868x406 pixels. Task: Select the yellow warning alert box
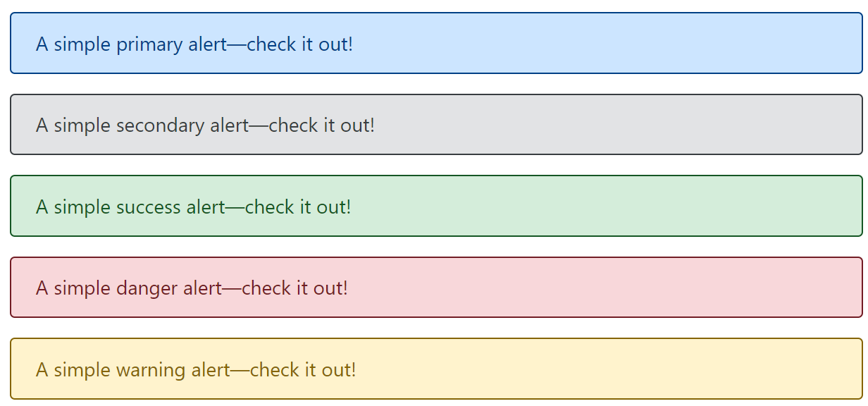pos(434,369)
